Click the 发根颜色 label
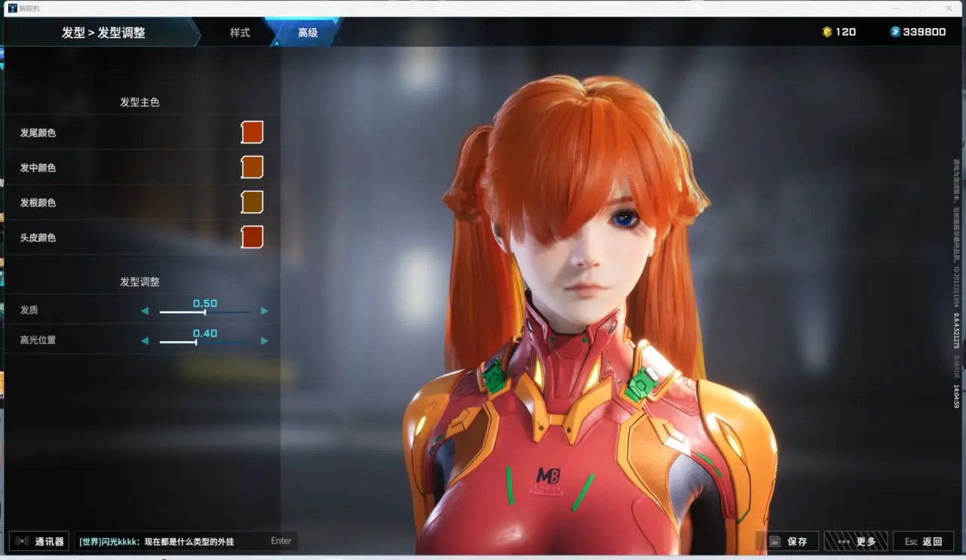This screenshot has width=966, height=560. click(x=38, y=202)
